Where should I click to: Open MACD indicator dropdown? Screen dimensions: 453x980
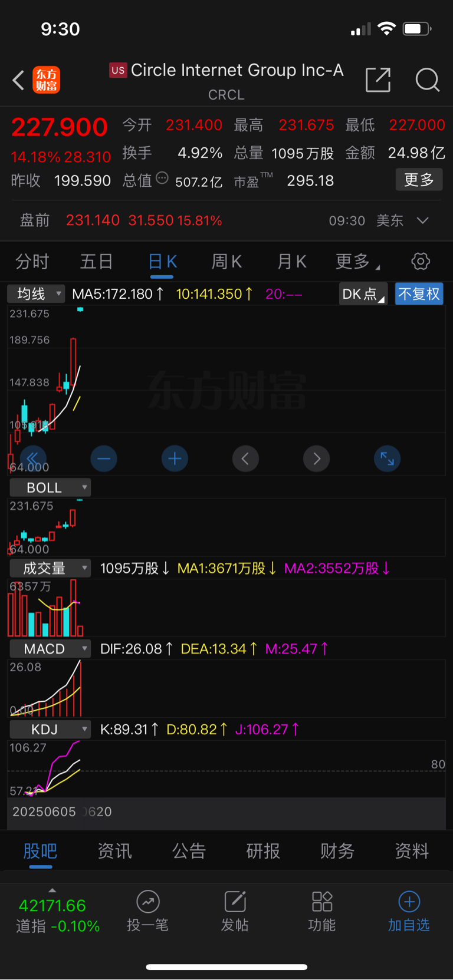[50, 649]
